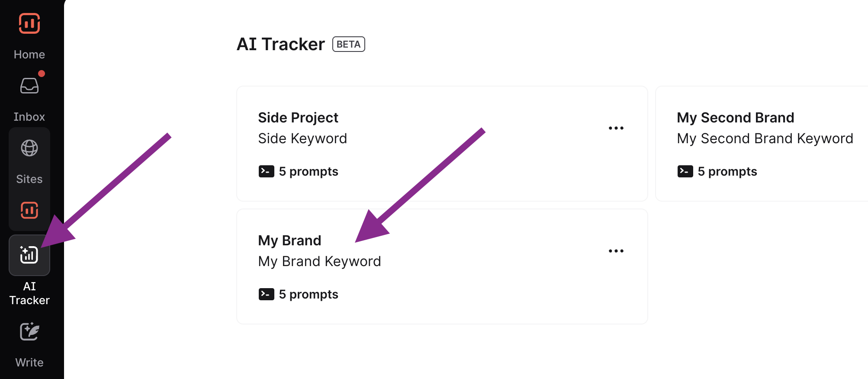The width and height of the screenshot is (868, 379).
Task: Click the orange site icon below Sites
Action: [29, 211]
